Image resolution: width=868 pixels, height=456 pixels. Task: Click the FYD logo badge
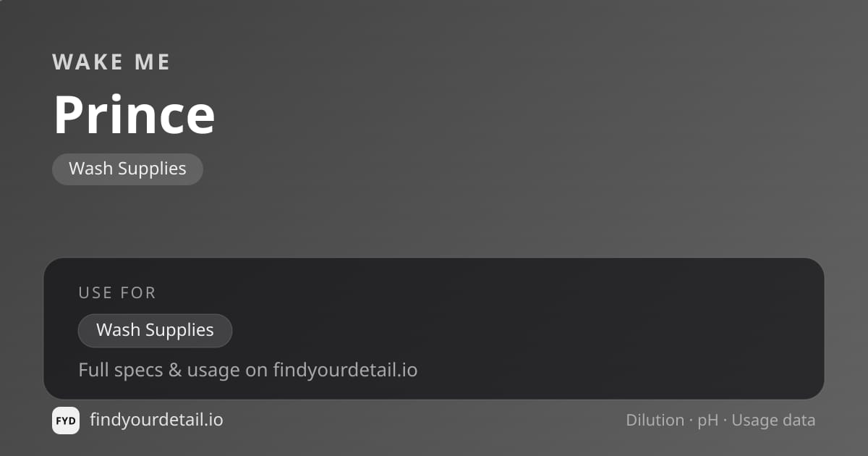66,421
